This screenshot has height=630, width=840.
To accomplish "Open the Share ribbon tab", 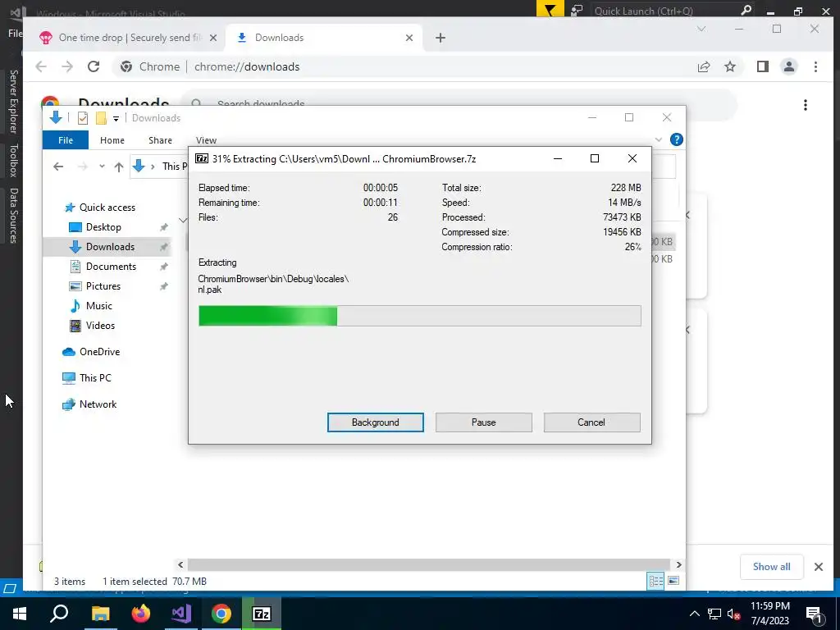I will (160, 139).
